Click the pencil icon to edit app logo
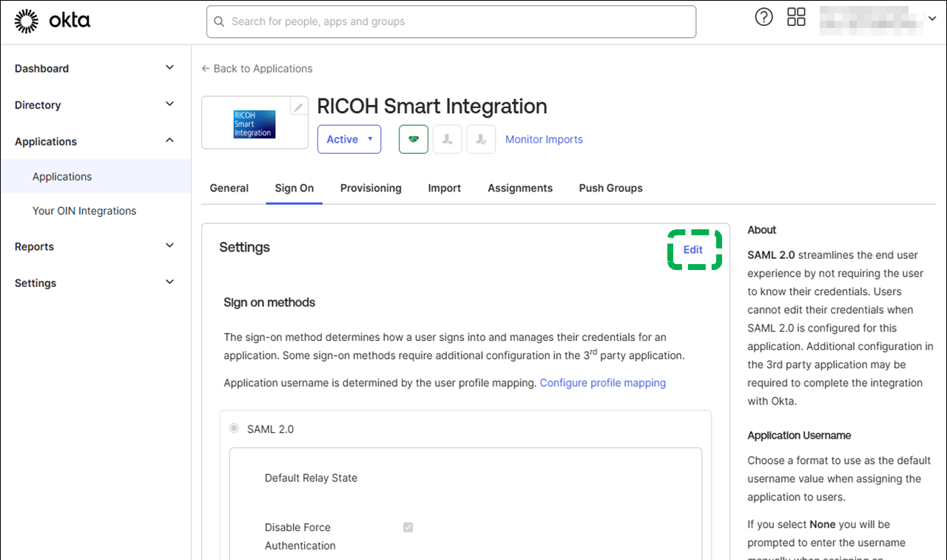947x560 pixels. tap(298, 107)
